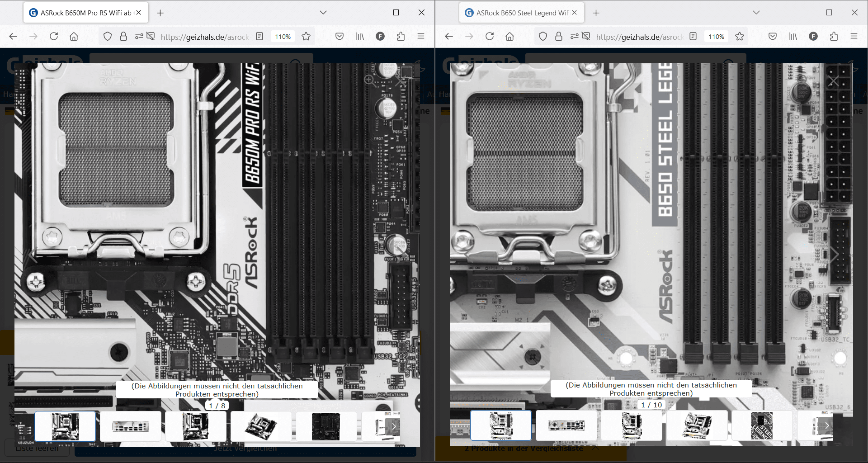
Task: Open Firefox account in the left window
Action: tap(380, 37)
